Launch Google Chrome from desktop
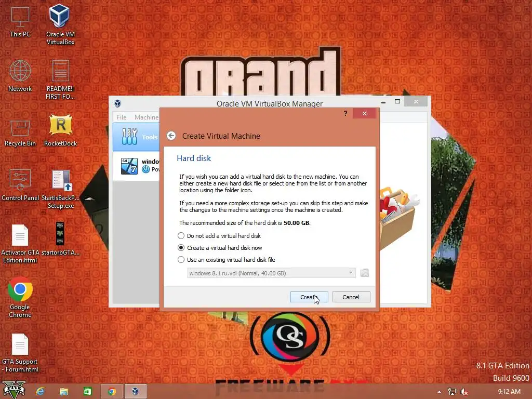The height and width of the screenshot is (399, 532). click(20, 298)
